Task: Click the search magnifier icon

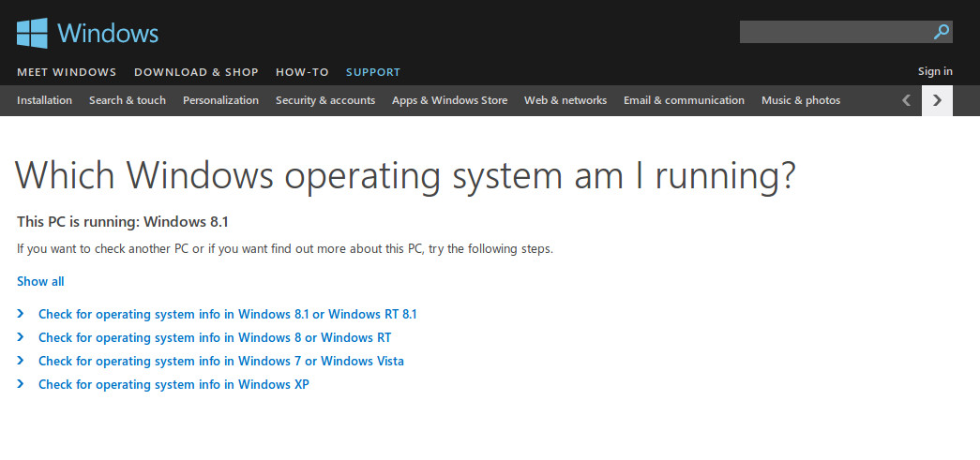Action: pyautogui.click(x=942, y=33)
